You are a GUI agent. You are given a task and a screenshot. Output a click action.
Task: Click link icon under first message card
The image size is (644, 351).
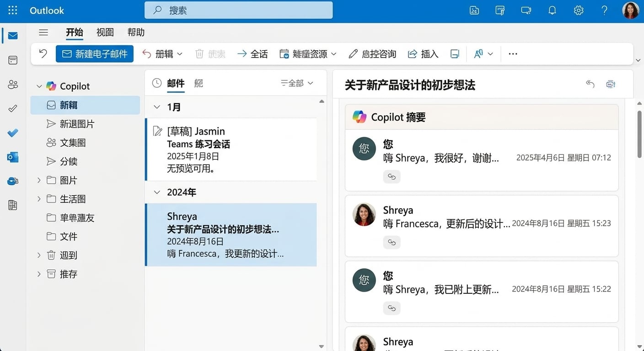(392, 176)
